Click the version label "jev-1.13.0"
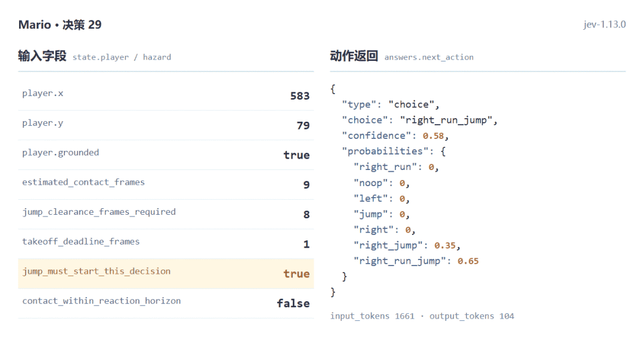 (604, 24)
